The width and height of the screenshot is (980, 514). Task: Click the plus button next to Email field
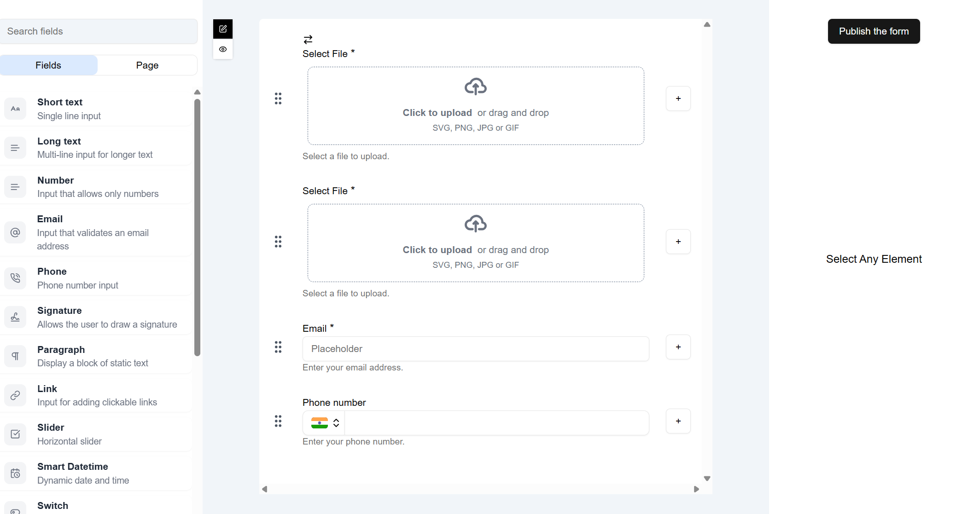tap(678, 347)
